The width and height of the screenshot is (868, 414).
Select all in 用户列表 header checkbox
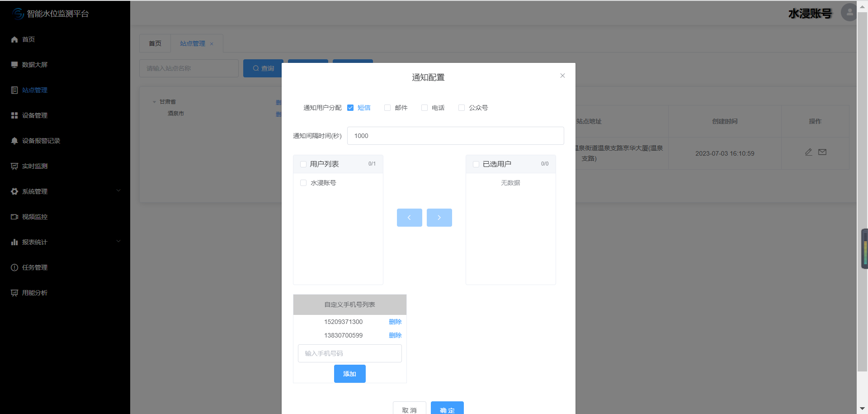pyautogui.click(x=303, y=164)
